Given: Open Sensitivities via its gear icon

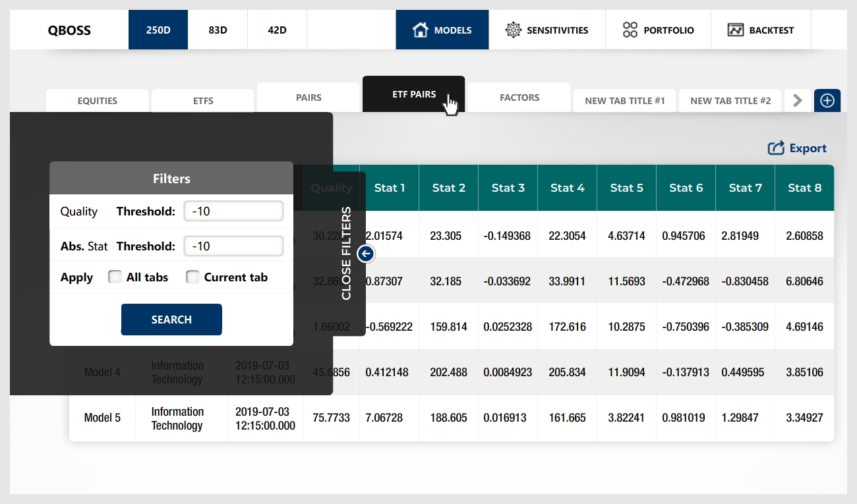Looking at the screenshot, I should tap(513, 30).
